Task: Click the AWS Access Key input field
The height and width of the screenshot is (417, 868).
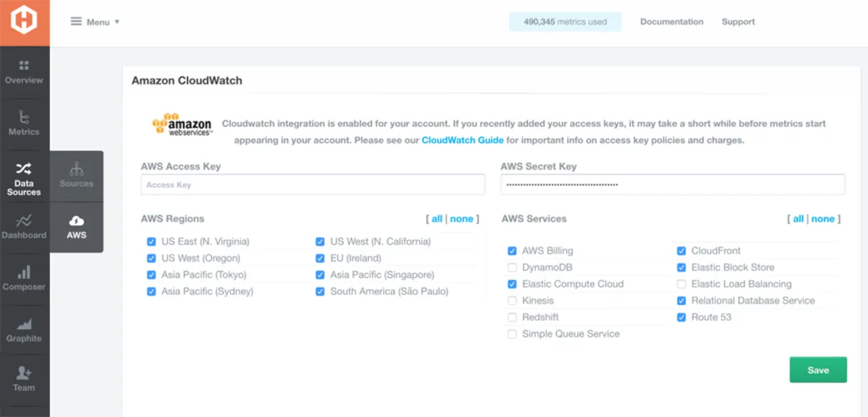Action: (312, 185)
